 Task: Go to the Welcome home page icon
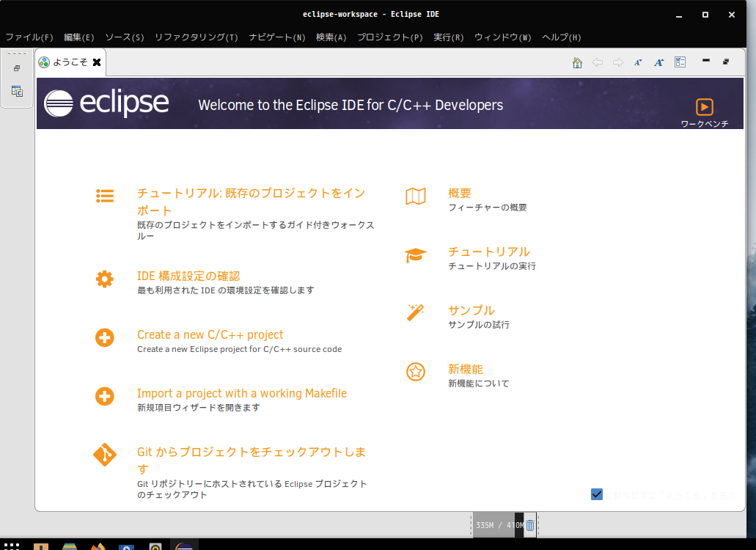(x=577, y=62)
